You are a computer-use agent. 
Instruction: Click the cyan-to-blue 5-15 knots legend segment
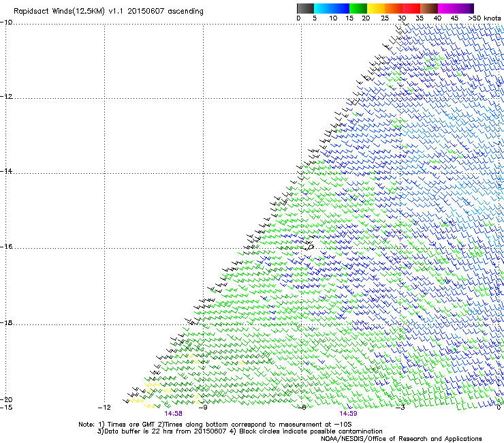coord(332,8)
